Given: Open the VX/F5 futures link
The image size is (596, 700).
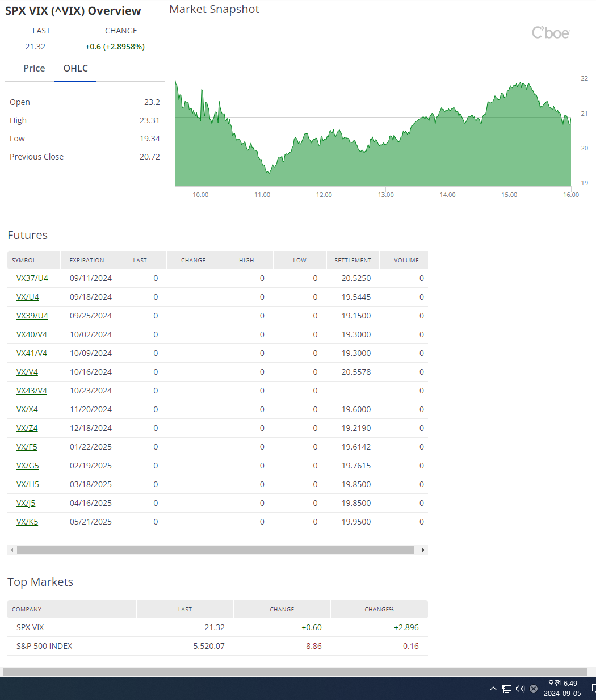Looking at the screenshot, I should (27, 447).
